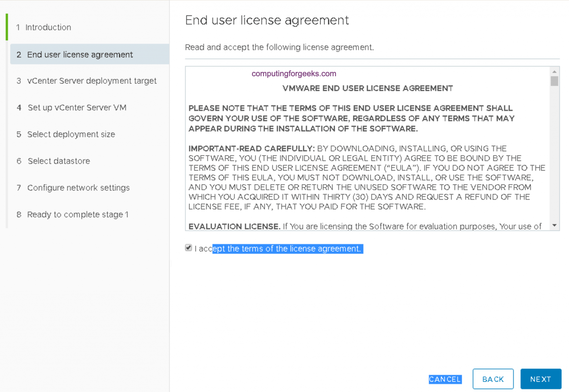Open the 'Set up vCenter Server VM' step
The width and height of the screenshot is (569, 392).
pos(77,108)
